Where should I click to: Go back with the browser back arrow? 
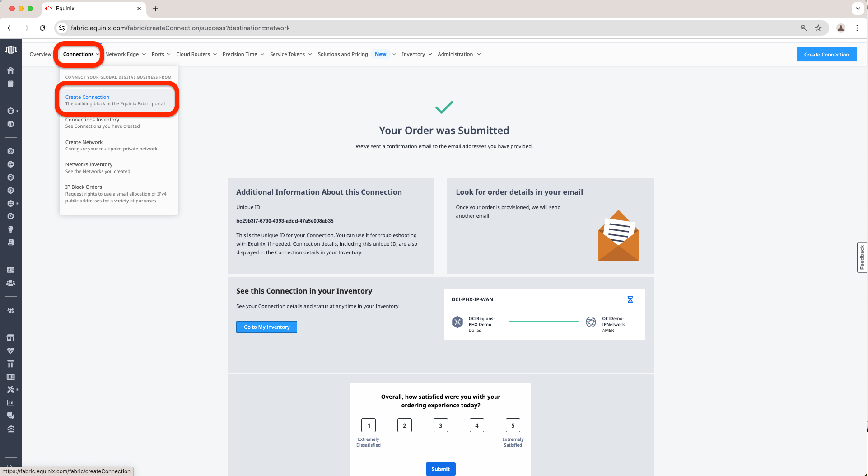[x=10, y=28]
